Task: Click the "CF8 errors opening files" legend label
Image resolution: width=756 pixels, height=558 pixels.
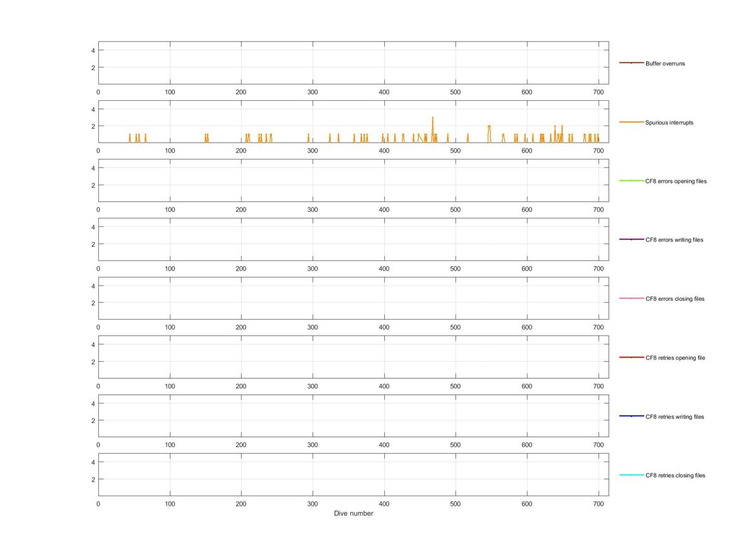Action: 676,182
